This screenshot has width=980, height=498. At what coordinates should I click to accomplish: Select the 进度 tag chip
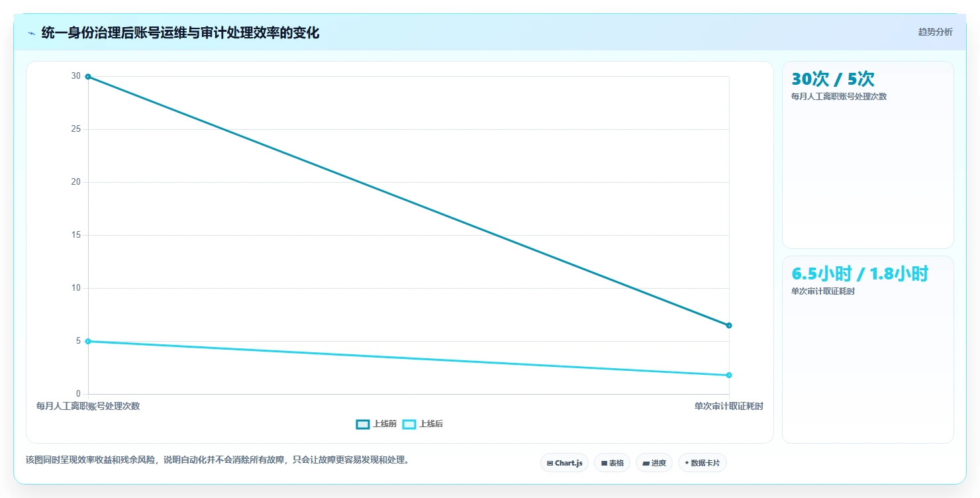(x=654, y=463)
